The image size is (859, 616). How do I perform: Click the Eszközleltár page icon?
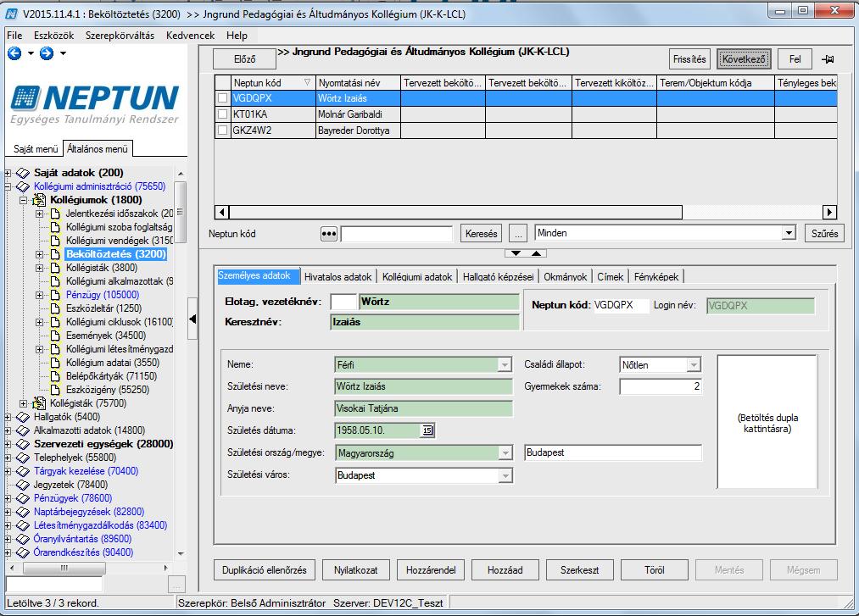(55, 308)
